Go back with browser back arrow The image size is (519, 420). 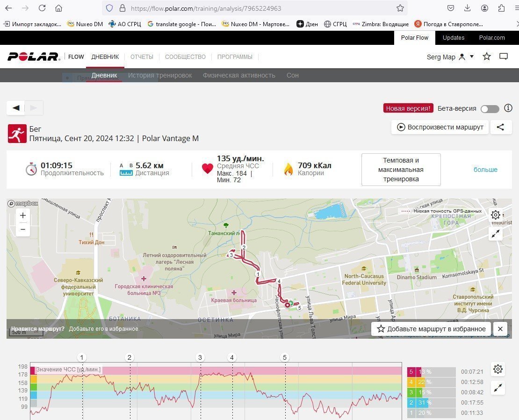click(x=8, y=8)
